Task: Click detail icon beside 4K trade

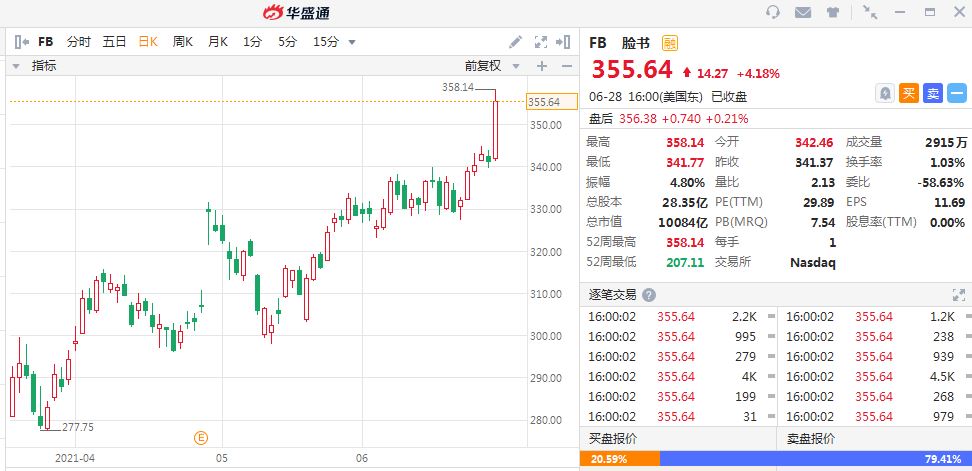Action: [771, 376]
